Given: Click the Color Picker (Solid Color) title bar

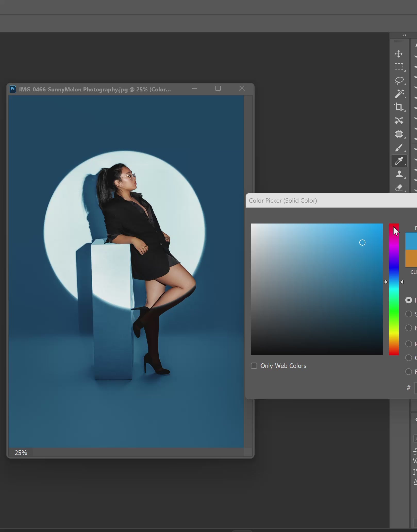Looking at the screenshot, I should pyautogui.click(x=283, y=201).
